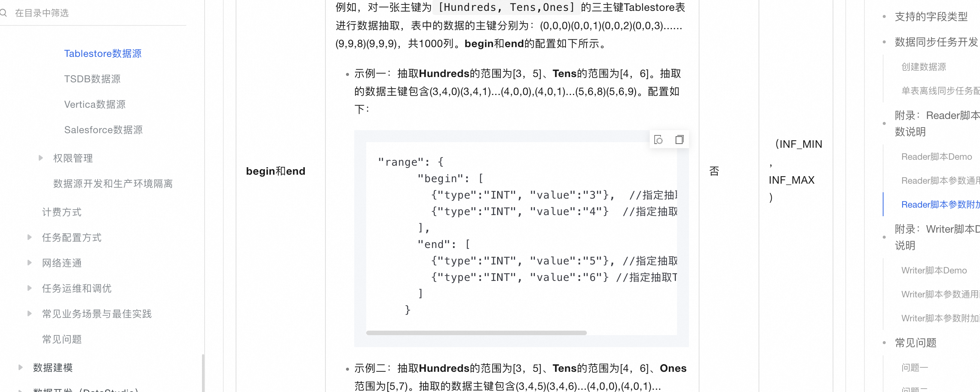The image size is (980, 392).
Task: Click the search icon in directory filter
Action: [4, 13]
